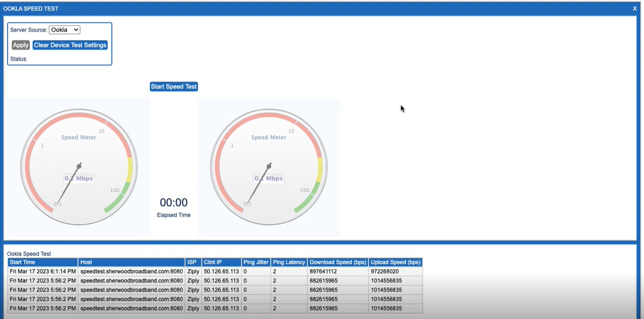This screenshot has width=644, height=319.
Task: Click the 00:00 elapsed time display
Action: (x=174, y=203)
